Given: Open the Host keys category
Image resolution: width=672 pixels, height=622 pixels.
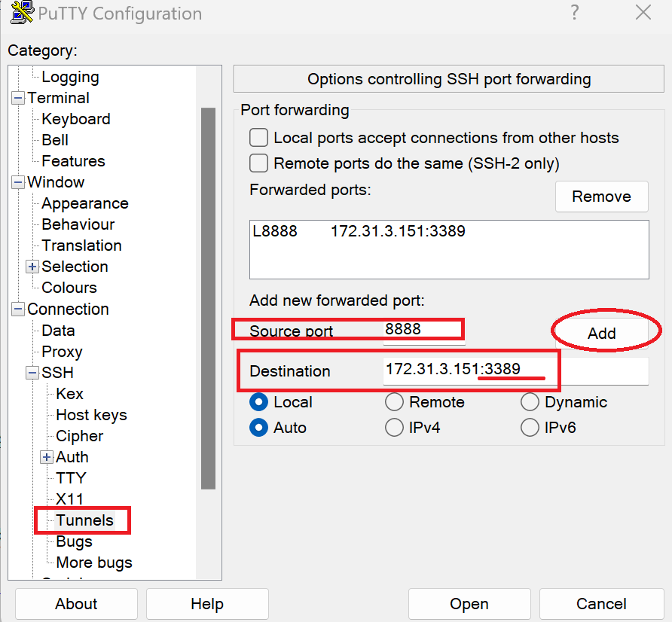Looking at the screenshot, I should (x=91, y=415).
